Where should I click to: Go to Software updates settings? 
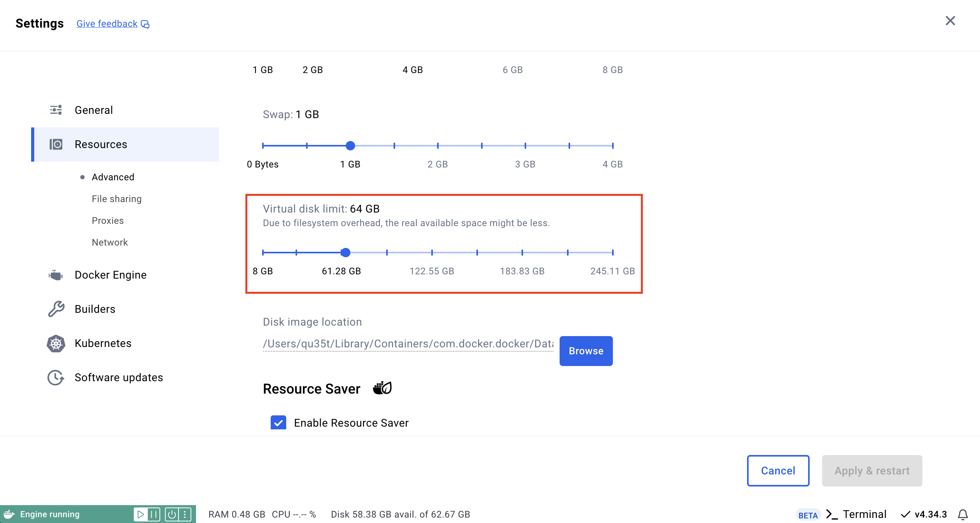click(119, 377)
